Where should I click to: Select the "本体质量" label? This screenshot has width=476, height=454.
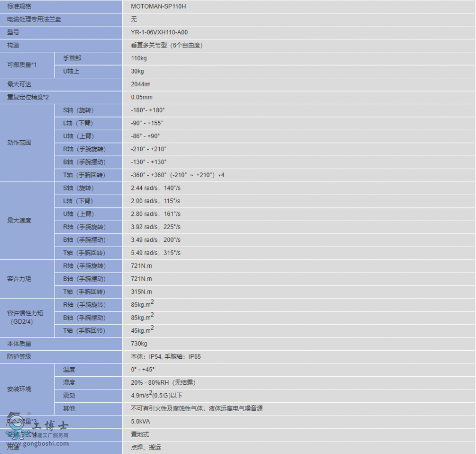coord(19,344)
